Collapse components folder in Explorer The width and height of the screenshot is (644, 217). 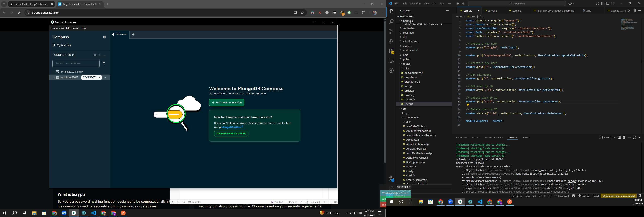pyautogui.click(x=412, y=118)
